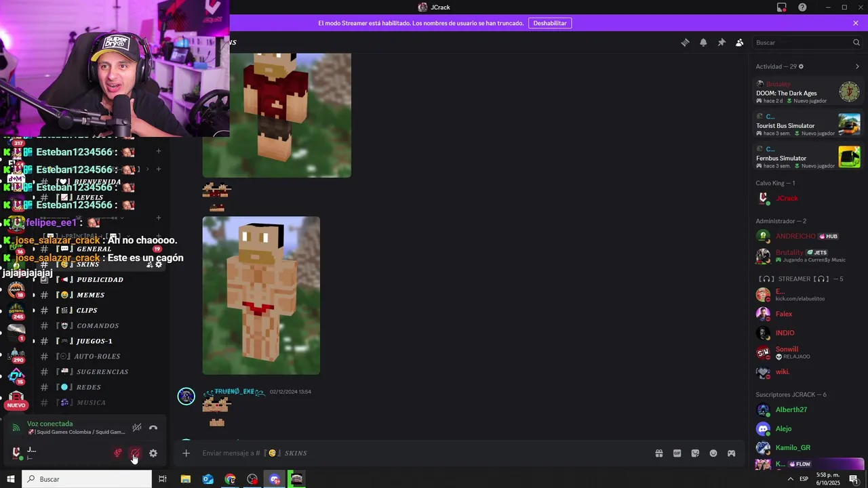Open Kamilo_GR member entry

(x=808, y=447)
